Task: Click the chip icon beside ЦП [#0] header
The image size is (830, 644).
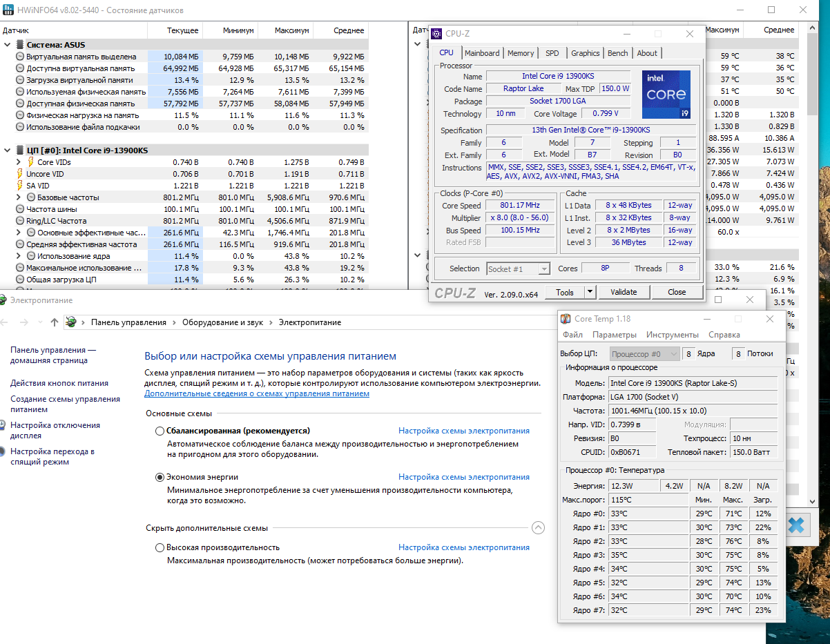Action: [x=19, y=150]
